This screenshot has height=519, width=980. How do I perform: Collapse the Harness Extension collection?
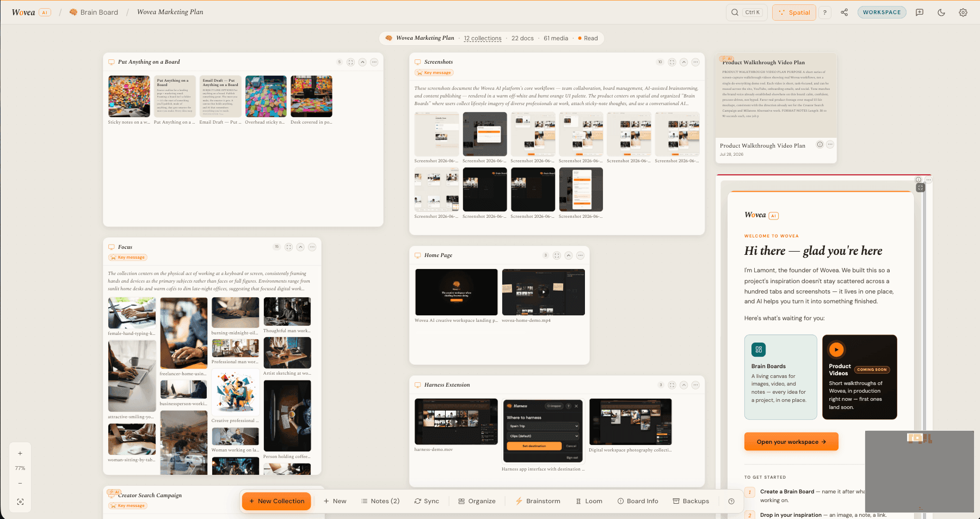pyautogui.click(x=684, y=385)
